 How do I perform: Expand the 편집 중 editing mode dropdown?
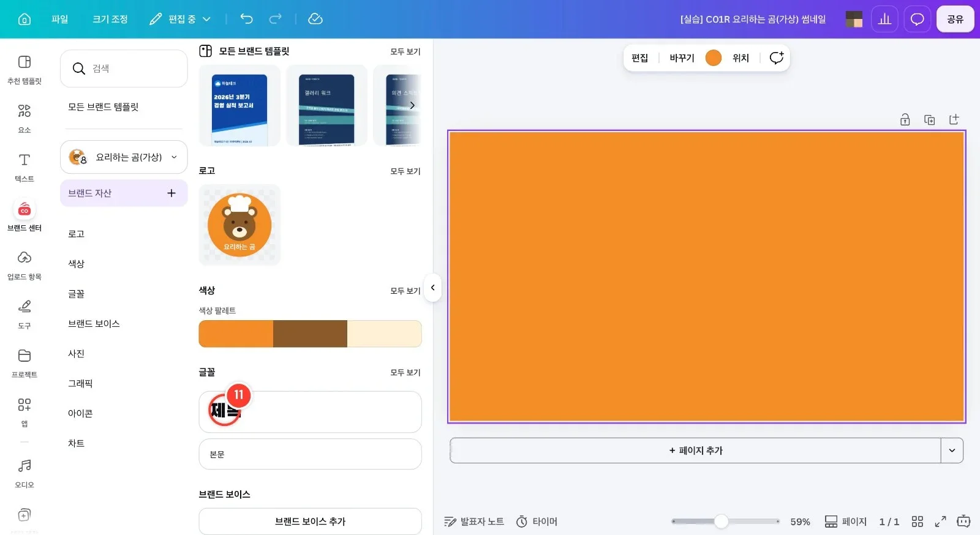pyautogui.click(x=180, y=19)
